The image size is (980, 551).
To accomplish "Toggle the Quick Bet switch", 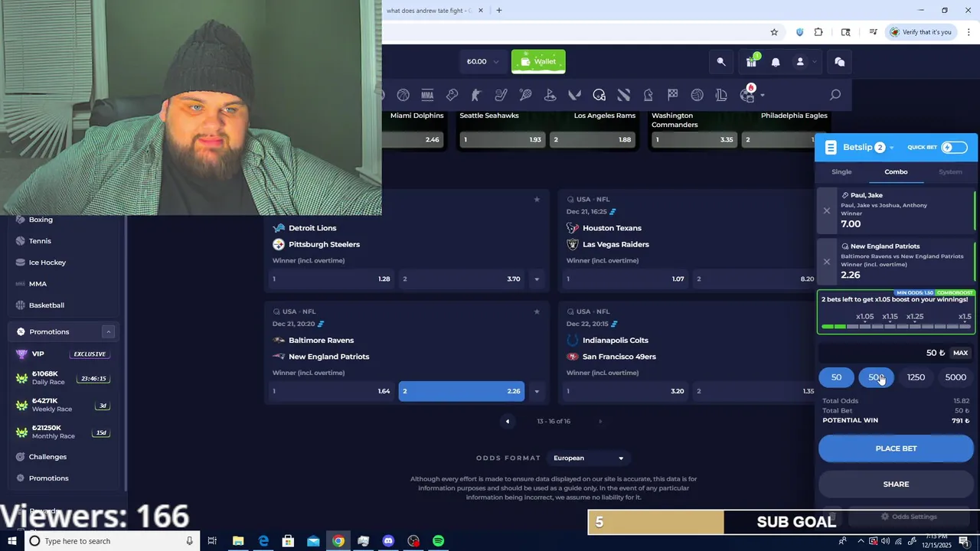I will [x=954, y=148].
